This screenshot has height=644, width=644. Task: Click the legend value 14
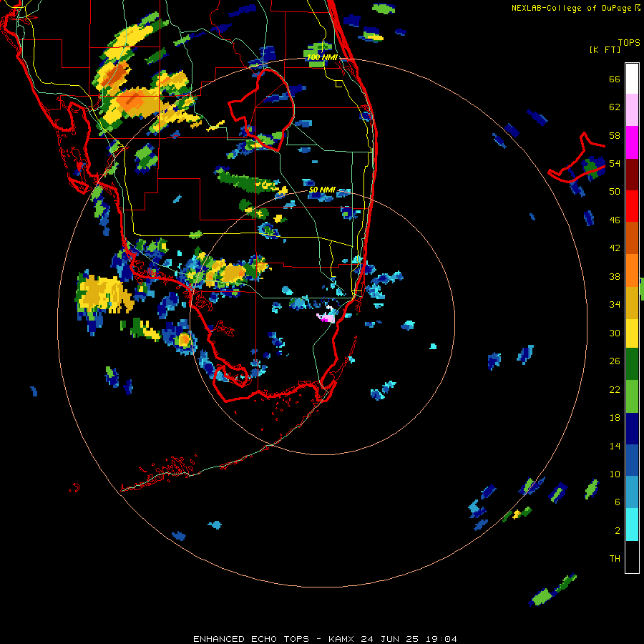click(x=615, y=446)
